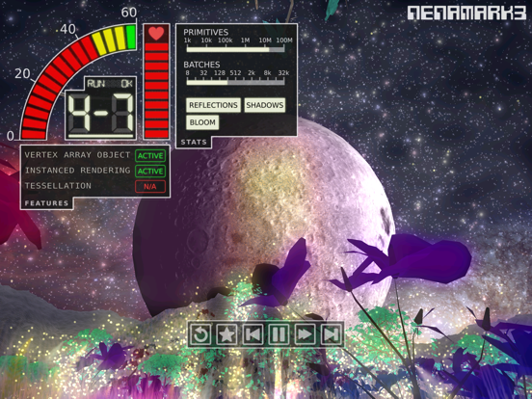Pause the benchmark playback
Image resolution: width=532 pixels, height=399 pixels.
(x=279, y=334)
